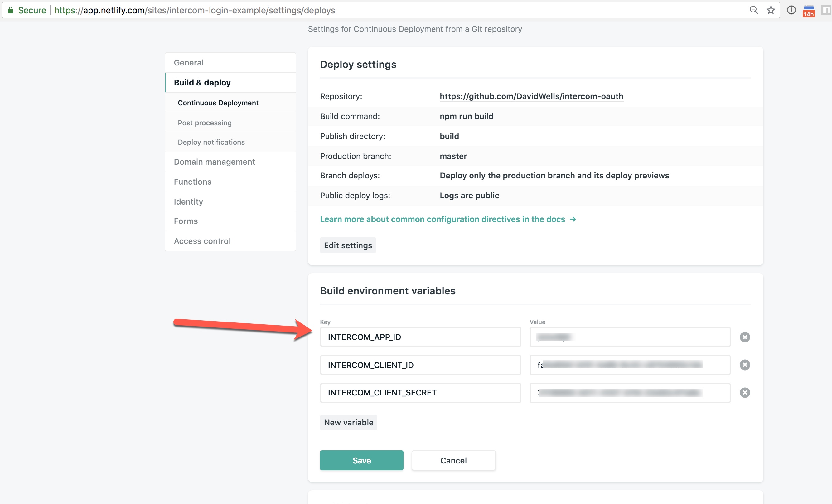Open the General settings section
Screen dimensions: 832x504
(x=230, y=62)
